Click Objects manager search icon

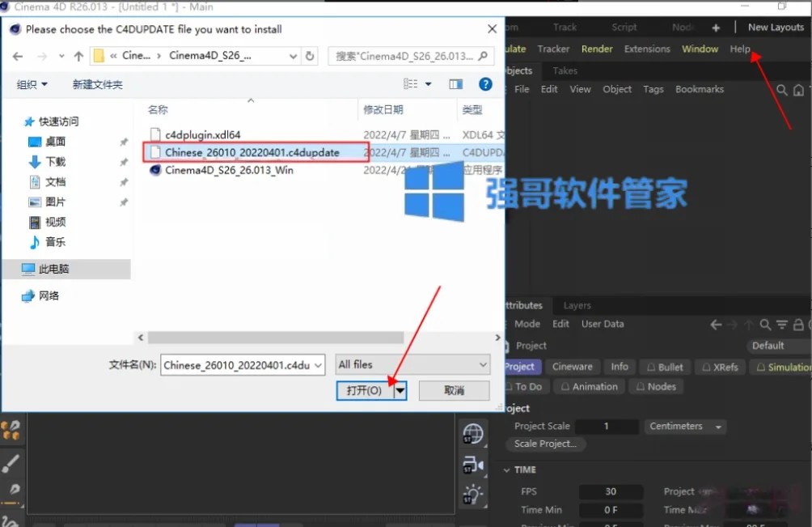pyautogui.click(x=781, y=90)
